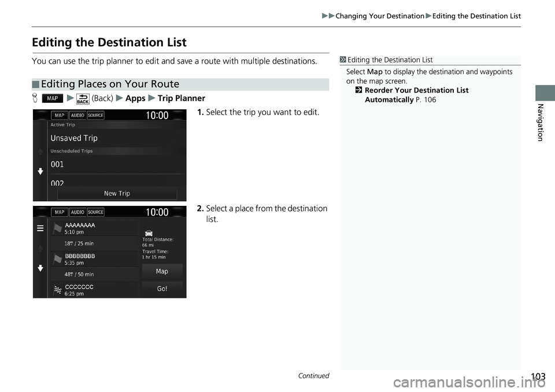The height and width of the screenshot is (392, 555).
Task: Click the 10:00 clock in lower screen
Action: [x=157, y=212]
